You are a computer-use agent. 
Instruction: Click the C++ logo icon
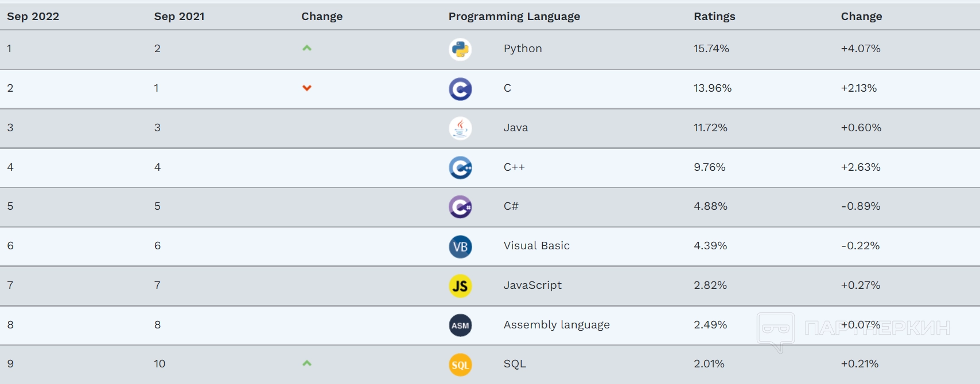460,168
